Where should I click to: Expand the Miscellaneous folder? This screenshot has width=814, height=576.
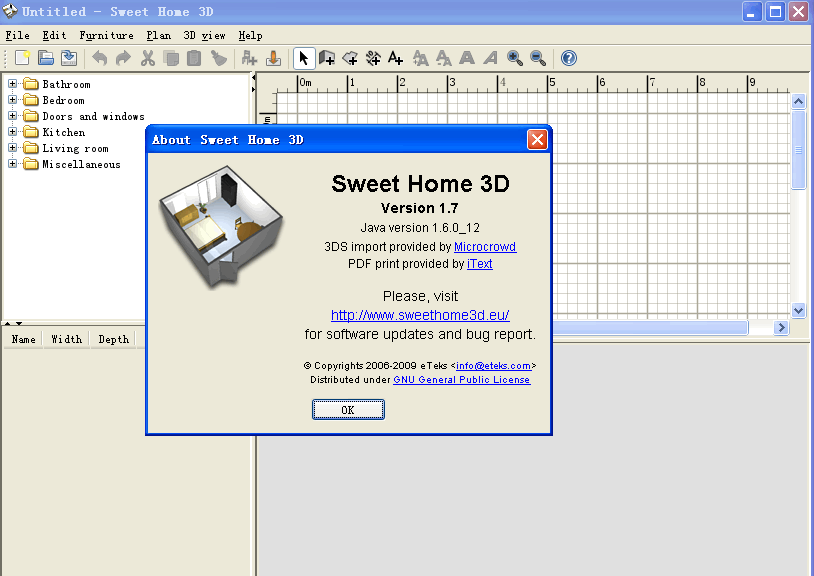(x=12, y=164)
